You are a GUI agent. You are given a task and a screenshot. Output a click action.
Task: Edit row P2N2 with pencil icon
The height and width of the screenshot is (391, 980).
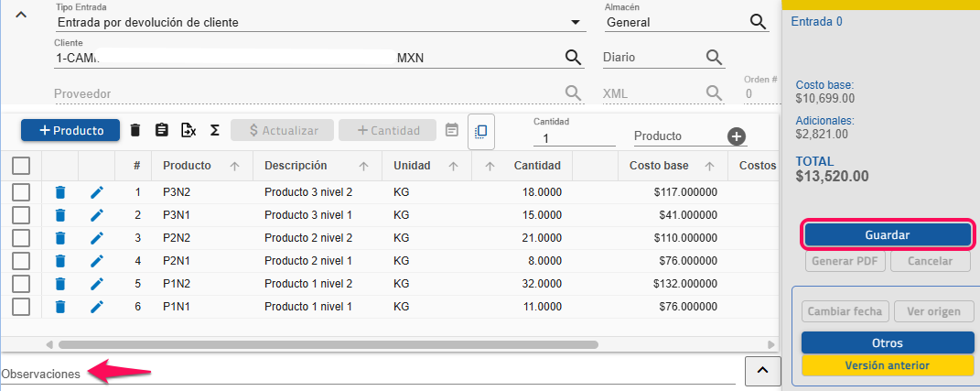pos(97,238)
